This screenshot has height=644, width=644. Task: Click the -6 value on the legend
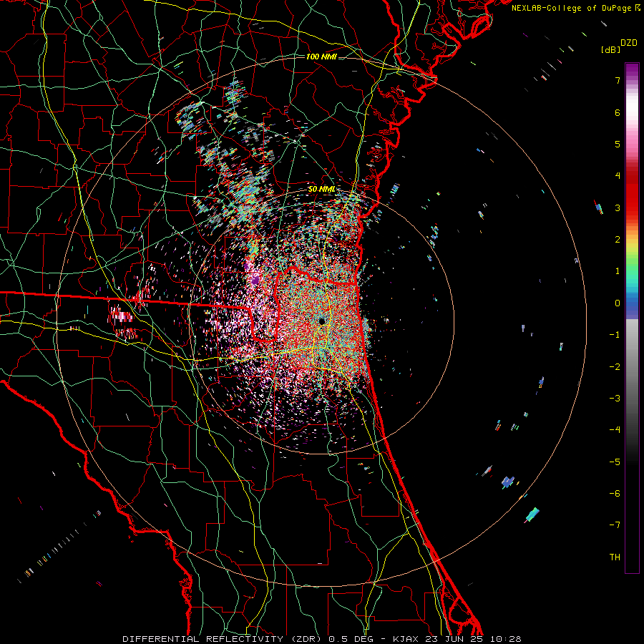[x=615, y=494]
